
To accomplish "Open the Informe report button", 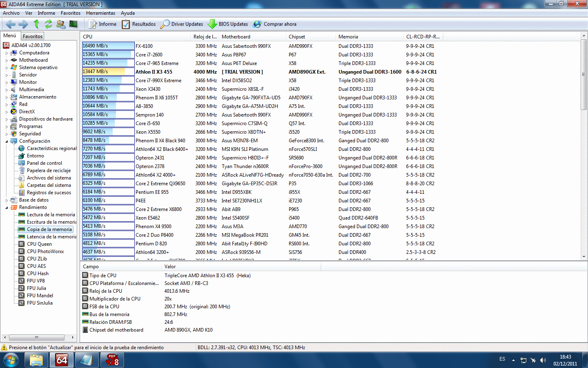I will click(x=102, y=24).
